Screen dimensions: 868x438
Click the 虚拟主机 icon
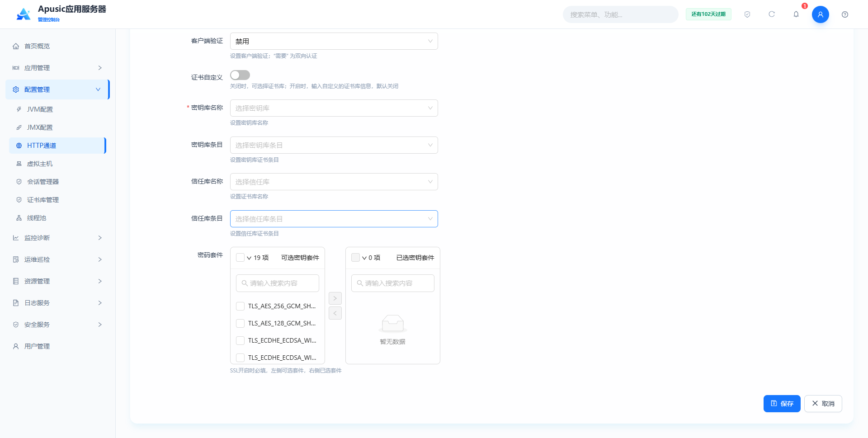(19, 164)
